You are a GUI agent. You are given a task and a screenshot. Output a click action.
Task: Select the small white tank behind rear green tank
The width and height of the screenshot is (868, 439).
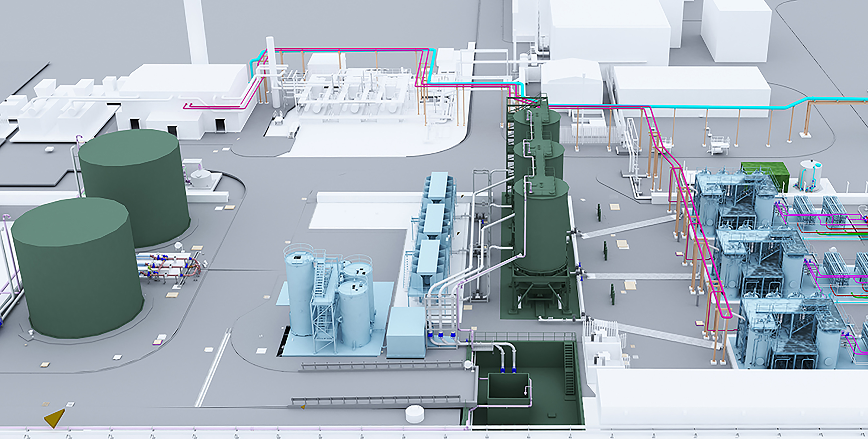[x=201, y=178]
